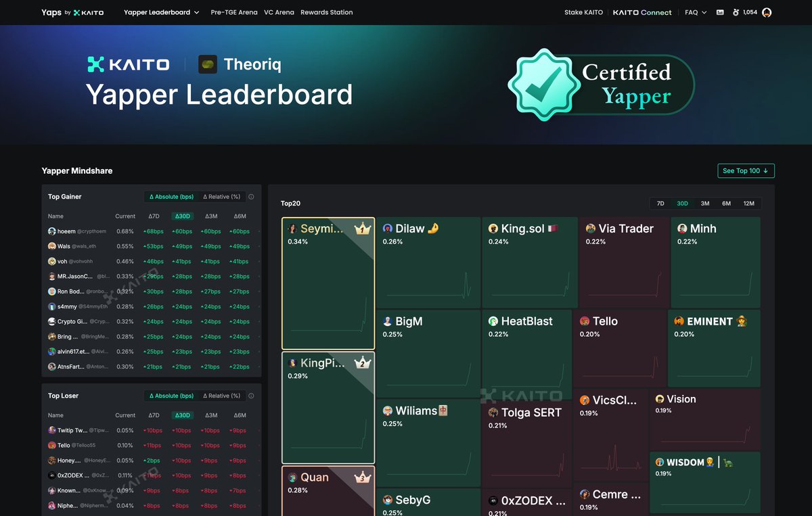Screen dimensions: 812x516
Task: Click the Theoriq project logo icon
Action: tap(208, 64)
